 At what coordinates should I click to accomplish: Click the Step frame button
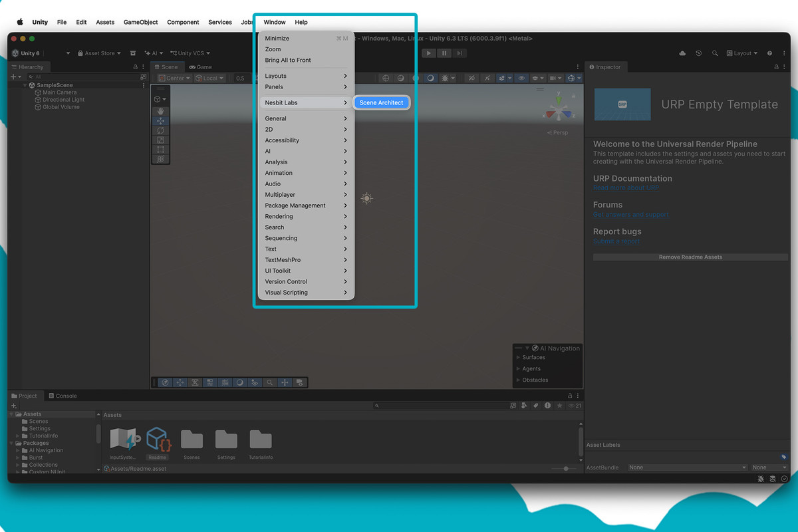pyautogui.click(x=460, y=53)
